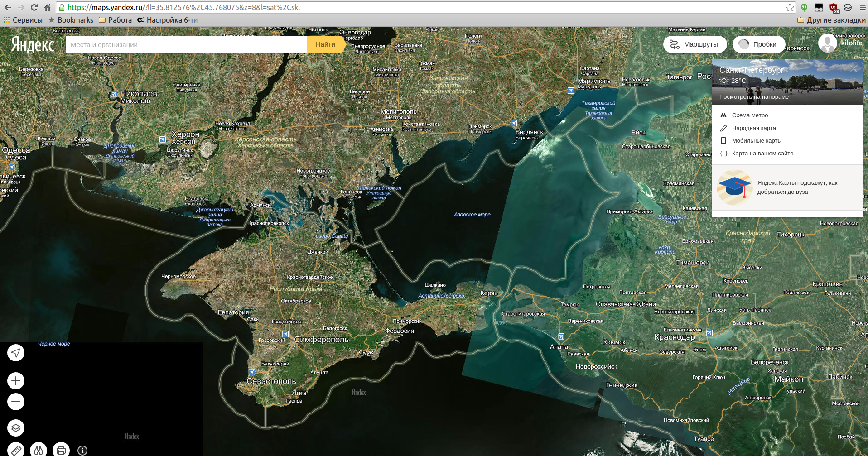Screen dimensions: 868x456
Task: Click the print map icon
Action: 61,450
